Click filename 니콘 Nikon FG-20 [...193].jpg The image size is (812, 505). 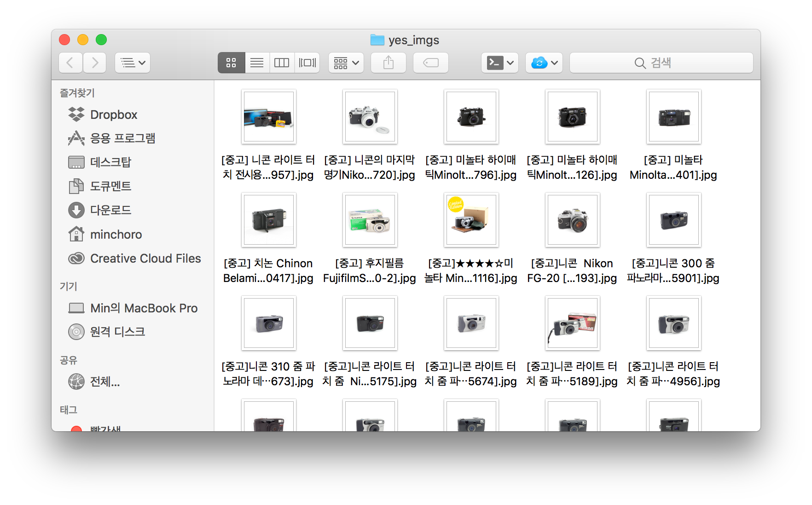click(x=572, y=270)
